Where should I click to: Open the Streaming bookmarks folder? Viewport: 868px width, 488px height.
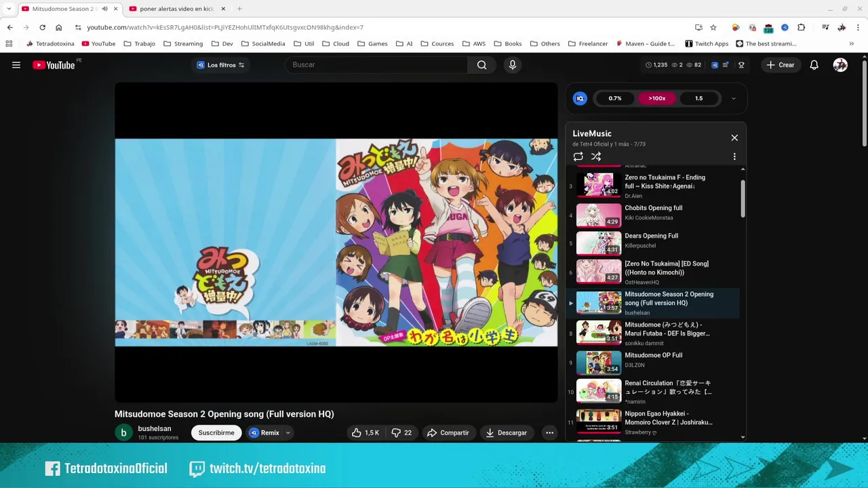click(x=182, y=43)
